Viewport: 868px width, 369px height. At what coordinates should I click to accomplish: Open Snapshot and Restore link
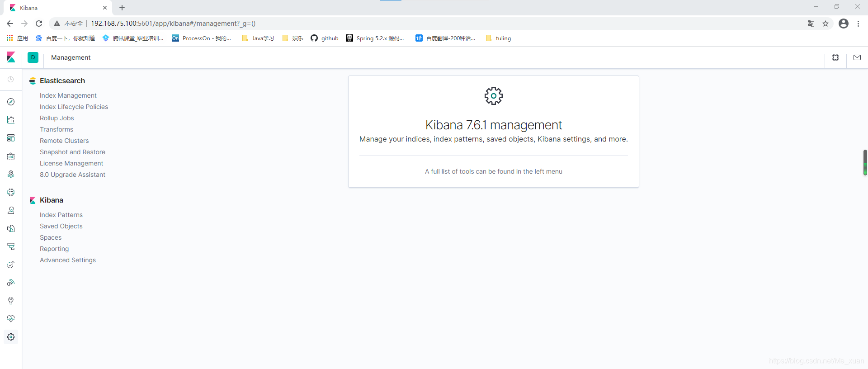point(72,152)
